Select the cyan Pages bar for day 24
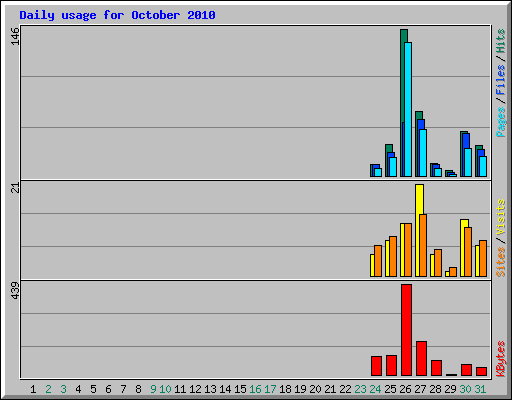The height and width of the screenshot is (400, 512). pyautogui.click(x=378, y=172)
